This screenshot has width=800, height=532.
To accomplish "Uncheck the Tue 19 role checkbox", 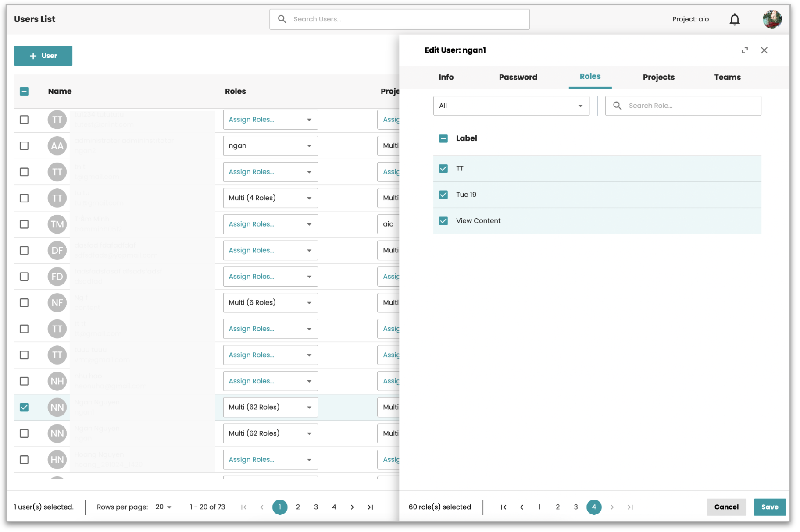I will [x=443, y=195].
